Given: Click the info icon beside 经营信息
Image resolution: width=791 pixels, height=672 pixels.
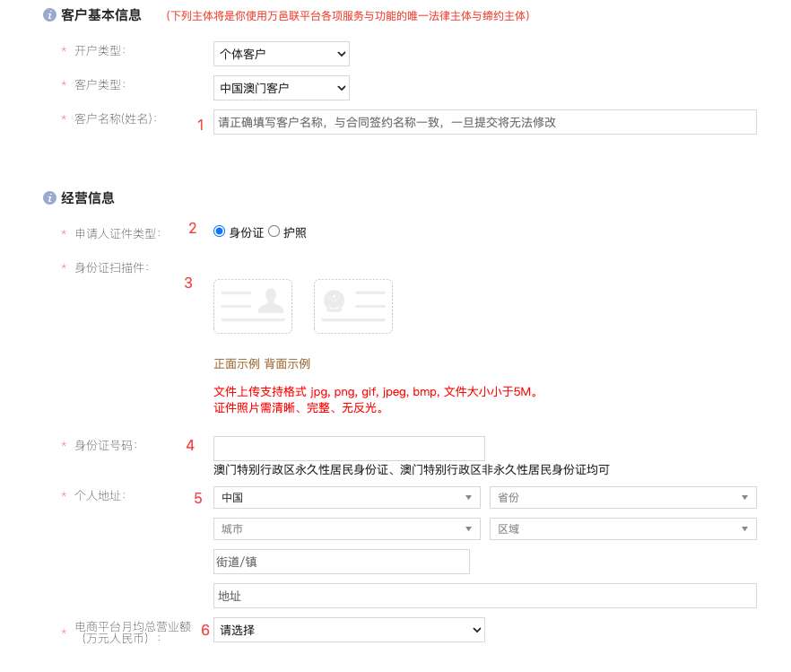Looking at the screenshot, I should [x=49, y=197].
